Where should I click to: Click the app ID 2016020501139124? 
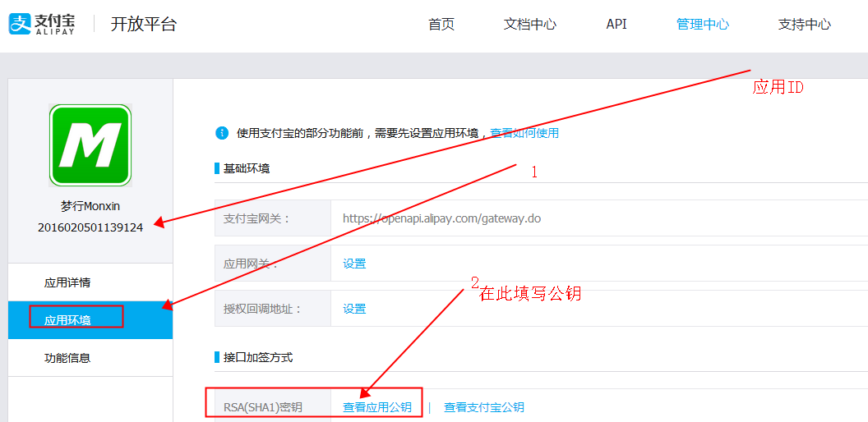coord(90,227)
